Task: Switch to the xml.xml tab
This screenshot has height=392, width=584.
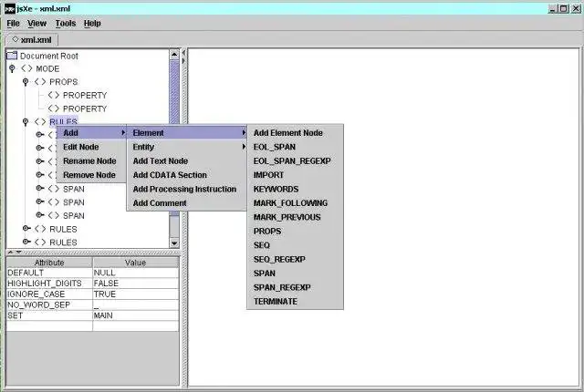Action: [x=32, y=40]
